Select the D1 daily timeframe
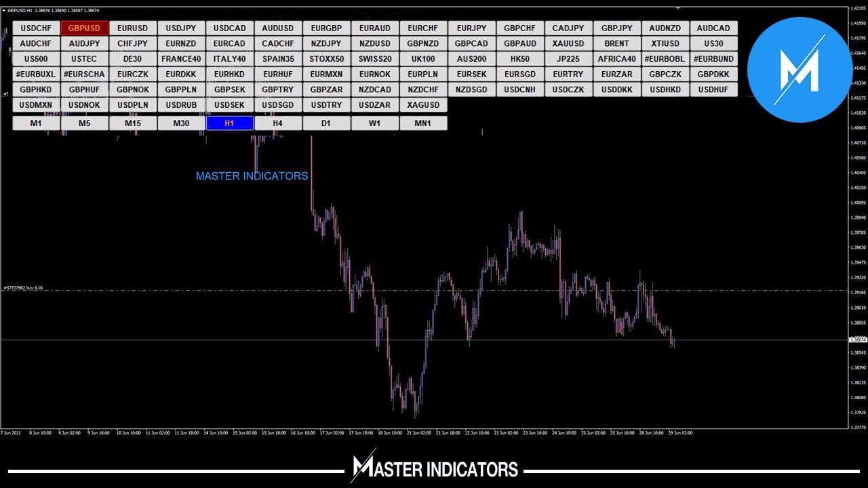The height and width of the screenshot is (488, 868). pyautogui.click(x=326, y=123)
